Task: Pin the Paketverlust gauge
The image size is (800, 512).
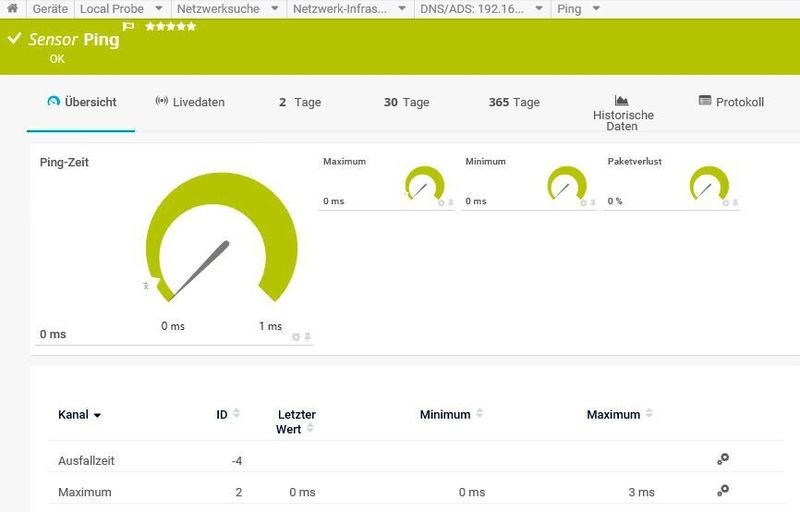Action: (735, 203)
